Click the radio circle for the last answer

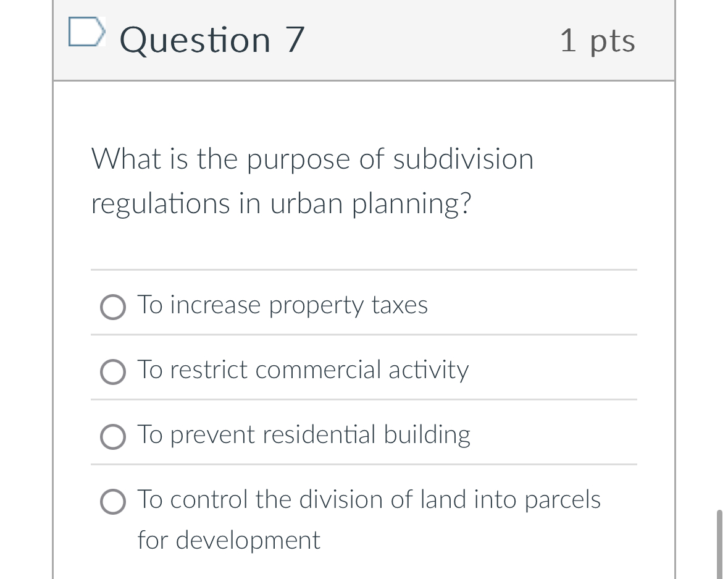[x=113, y=502]
